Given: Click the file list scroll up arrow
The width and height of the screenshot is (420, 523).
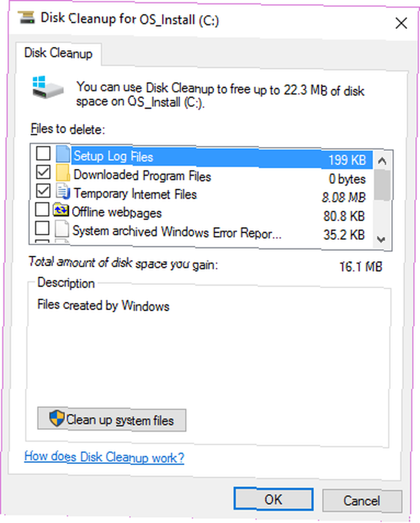Looking at the screenshot, I should click(x=382, y=162).
